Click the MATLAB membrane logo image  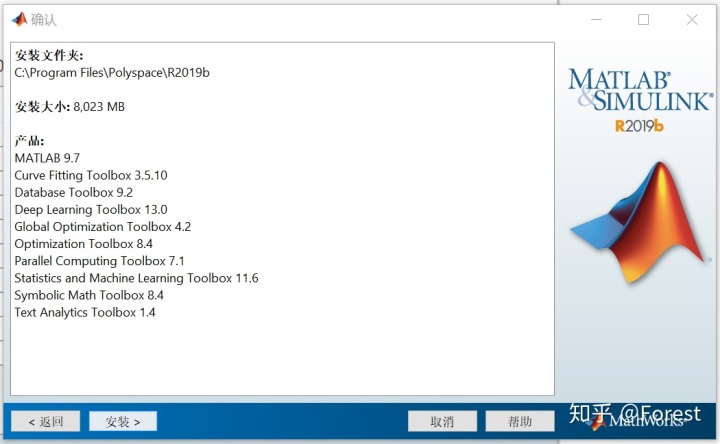coord(638,222)
